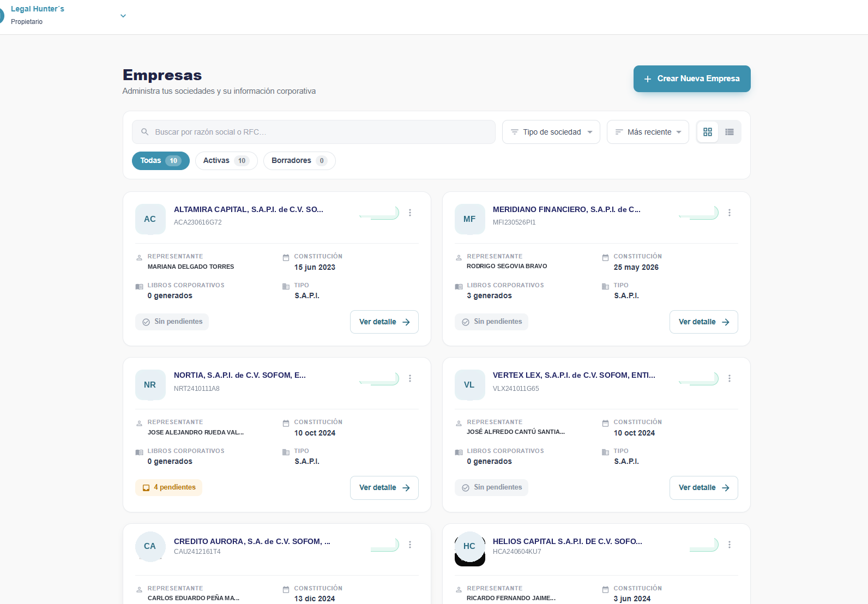Select the Todas filter tab

point(161,161)
